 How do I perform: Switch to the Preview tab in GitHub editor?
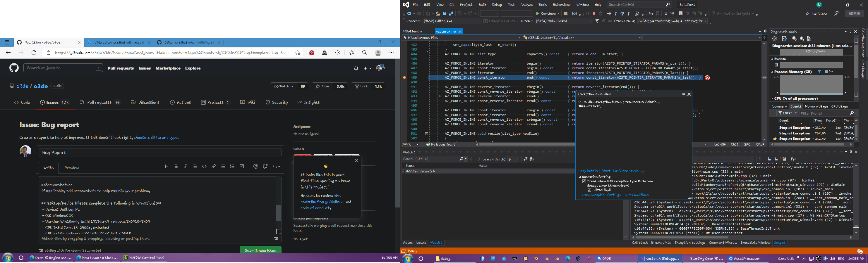click(72, 168)
